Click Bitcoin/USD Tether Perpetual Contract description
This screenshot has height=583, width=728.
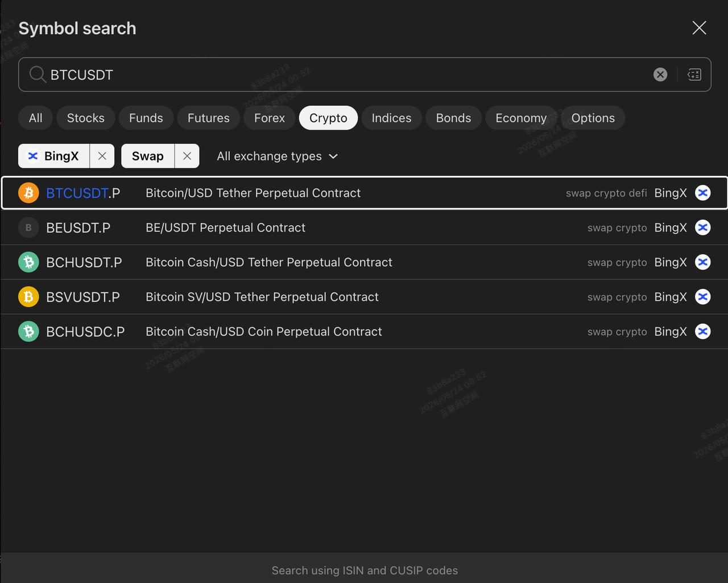[x=253, y=193]
